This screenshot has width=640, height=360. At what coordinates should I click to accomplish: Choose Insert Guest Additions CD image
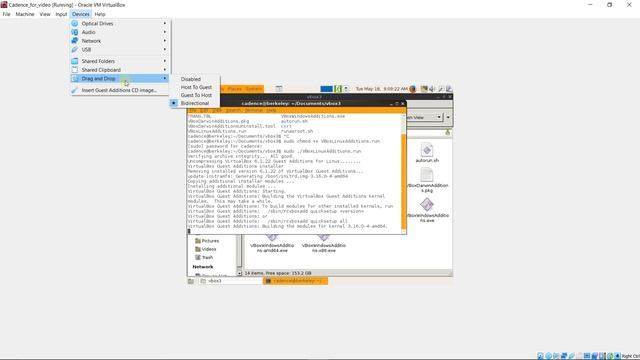120,90
